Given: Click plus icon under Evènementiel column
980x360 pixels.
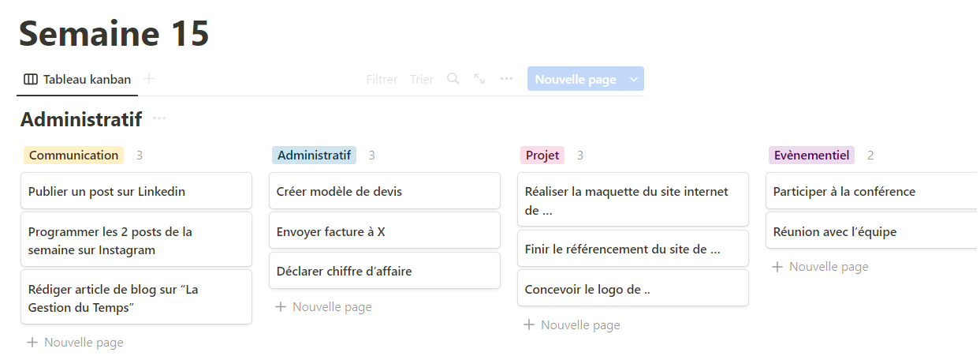Looking at the screenshot, I should [777, 267].
